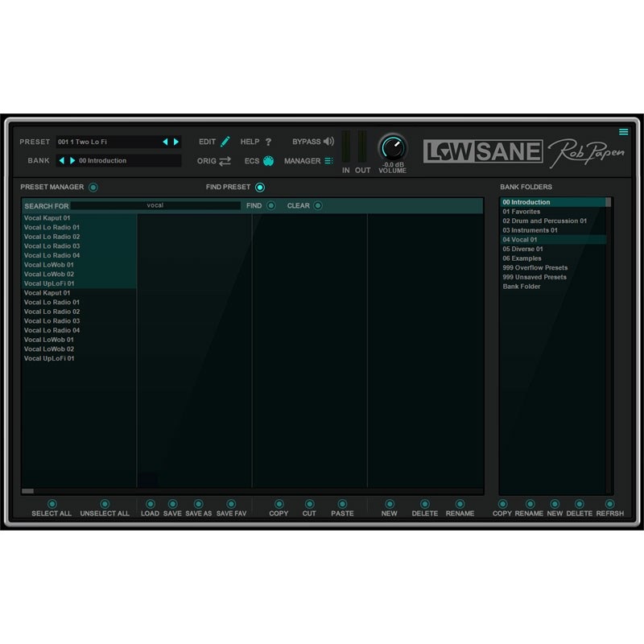
Task: Select highlighted Vocal Lo Radio 01 preset
Action: tap(79, 228)
